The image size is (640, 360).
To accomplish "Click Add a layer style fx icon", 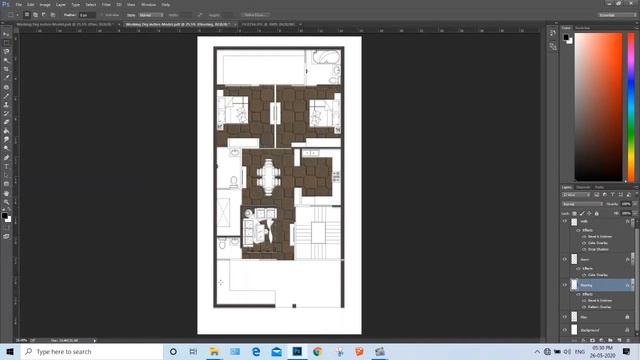I will (583, 340).
